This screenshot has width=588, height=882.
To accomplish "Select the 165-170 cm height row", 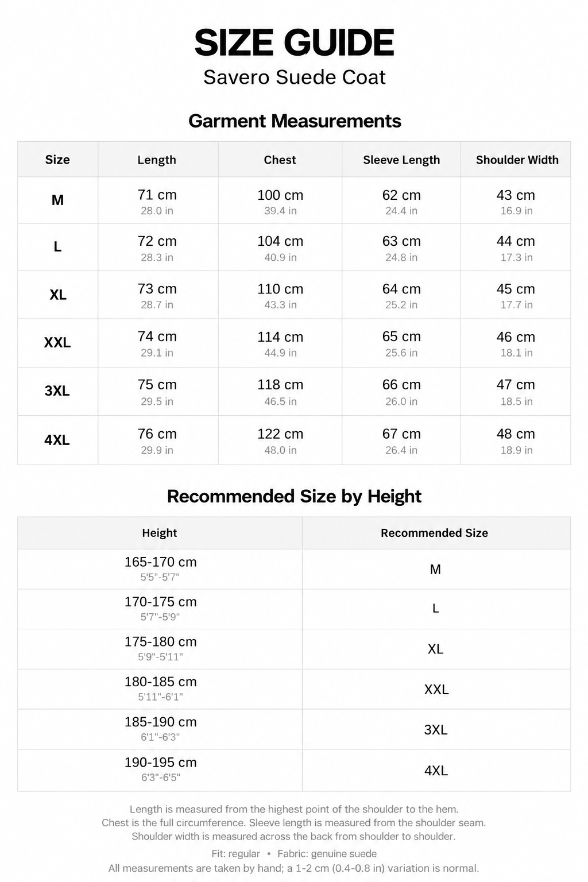I will pyautogui.click(x=294, y=569).
